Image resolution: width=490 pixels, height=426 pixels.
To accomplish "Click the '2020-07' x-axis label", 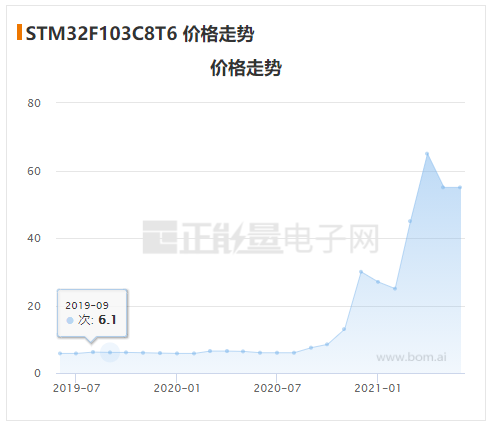I will [277, 388].
